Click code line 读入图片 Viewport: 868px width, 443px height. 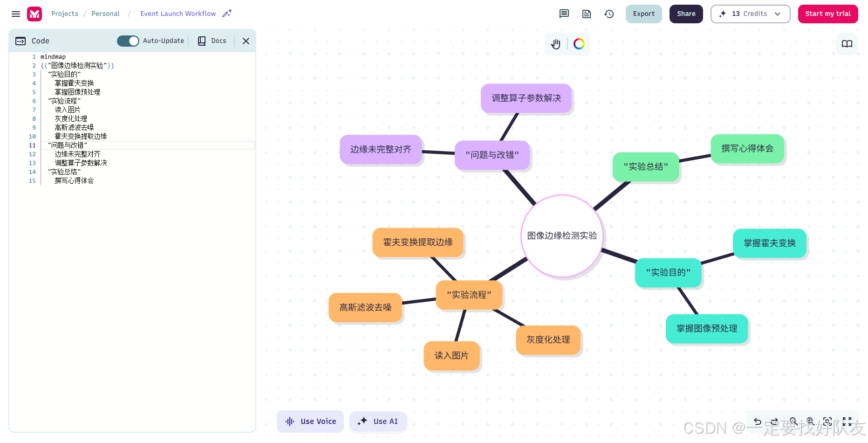[68, 110]
